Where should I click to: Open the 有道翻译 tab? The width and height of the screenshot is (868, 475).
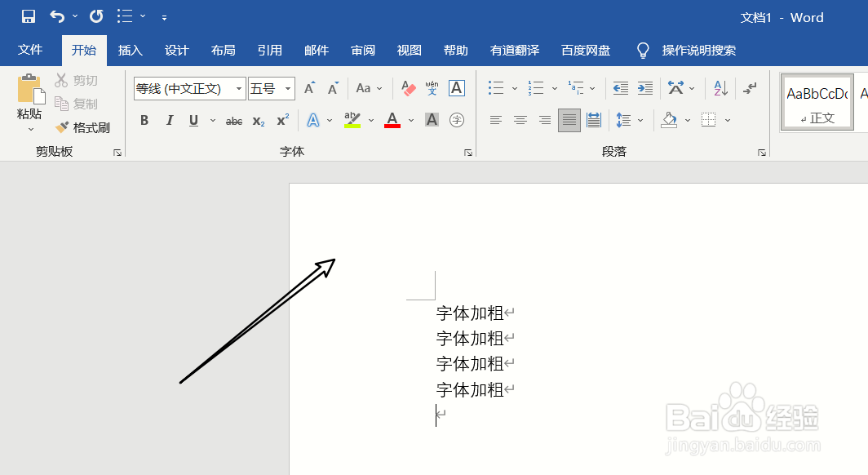(514, 51)
